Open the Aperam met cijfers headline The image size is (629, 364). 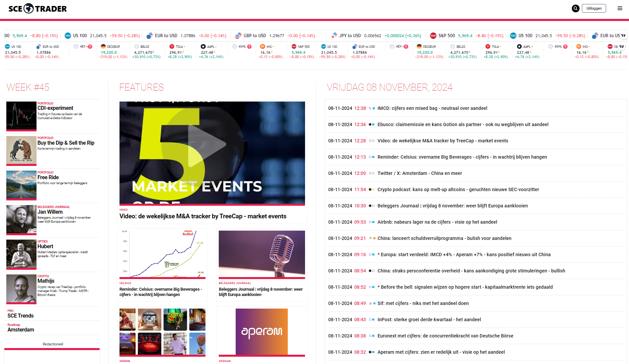click(x=441, y=352)
